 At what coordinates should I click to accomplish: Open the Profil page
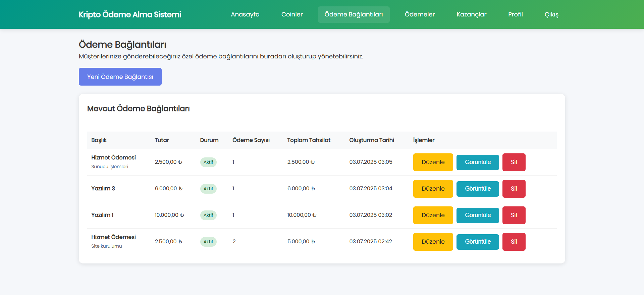click(516, 14)
